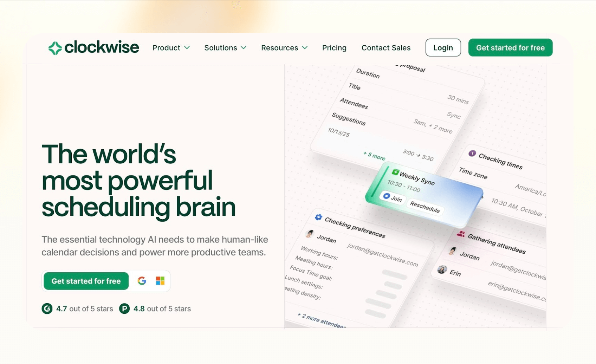Open the Contact Sales link

pos(386,48)
